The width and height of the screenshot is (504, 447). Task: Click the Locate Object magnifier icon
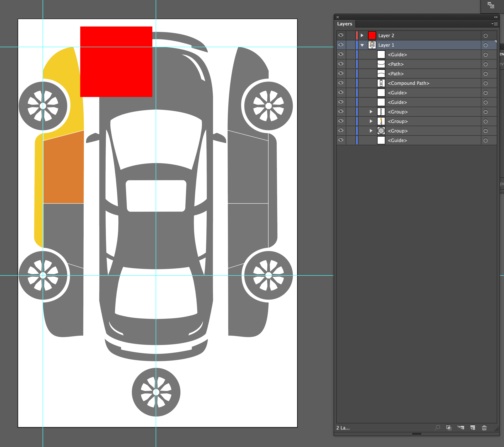[x=437, y=427]
